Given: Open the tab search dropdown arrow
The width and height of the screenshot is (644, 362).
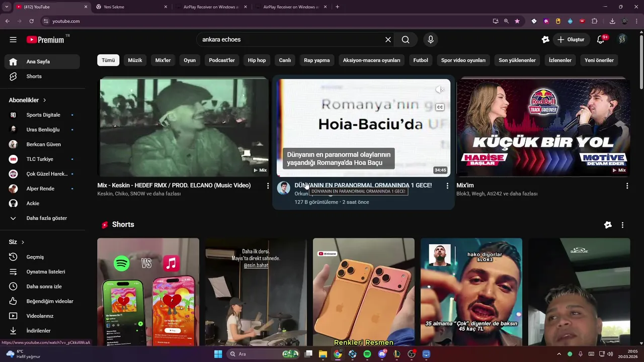Looking at the screenshot, I should [7, 7].
